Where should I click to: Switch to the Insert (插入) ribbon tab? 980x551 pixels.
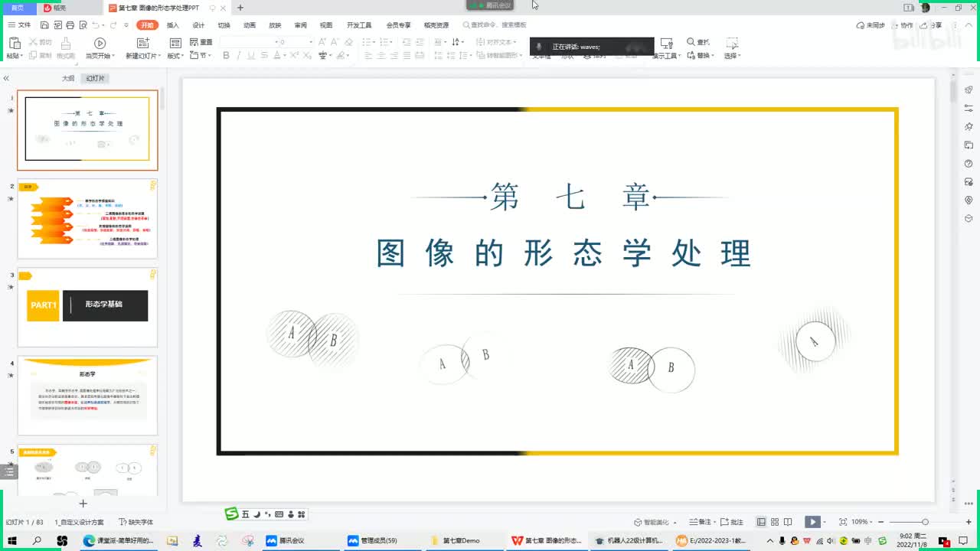[x=173, y=25]
